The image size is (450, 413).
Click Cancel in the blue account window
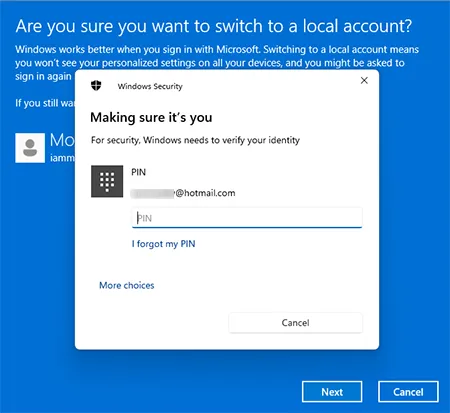(408, 392)
